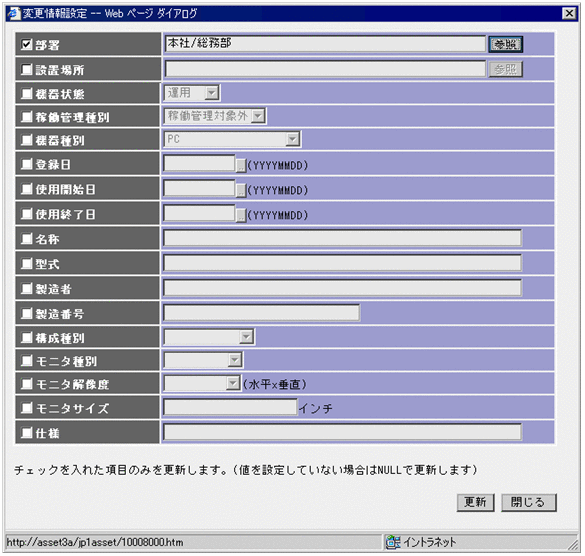This screenshot has width=585, height=556.
Task: Click the 製造番号 text field
Action: point(262,313)
